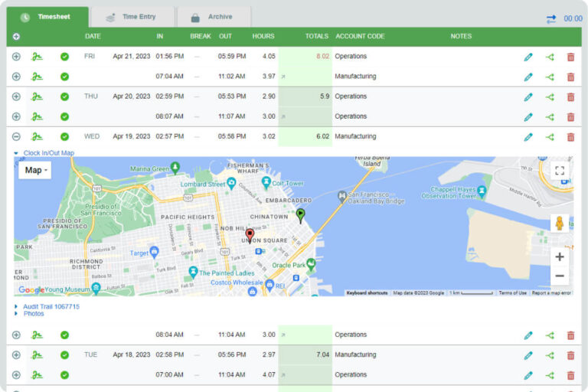The width and height of the screenshot is (588, 392).
Task: Click the 8.02 total for Friday
Action: click(322, 56)
